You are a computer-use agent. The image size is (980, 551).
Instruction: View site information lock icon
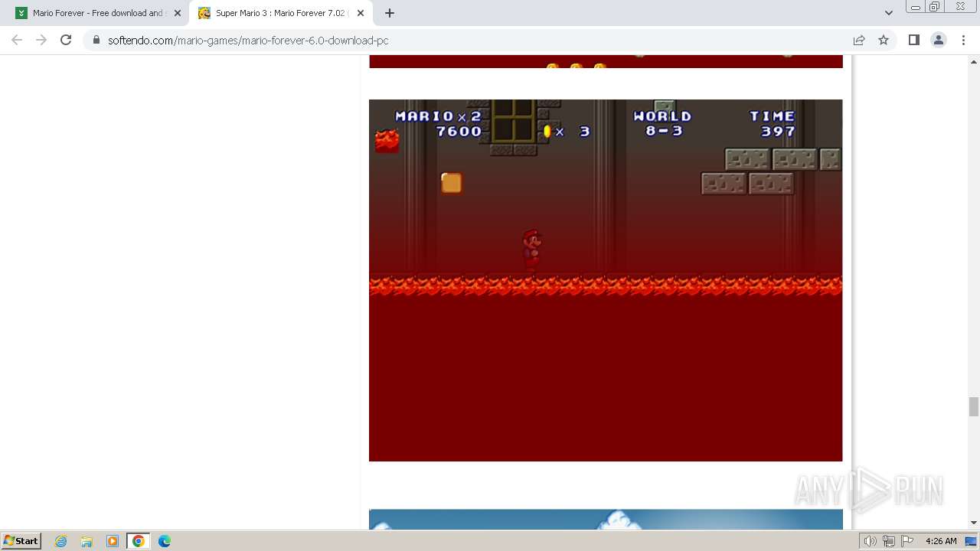coord(96,41)
